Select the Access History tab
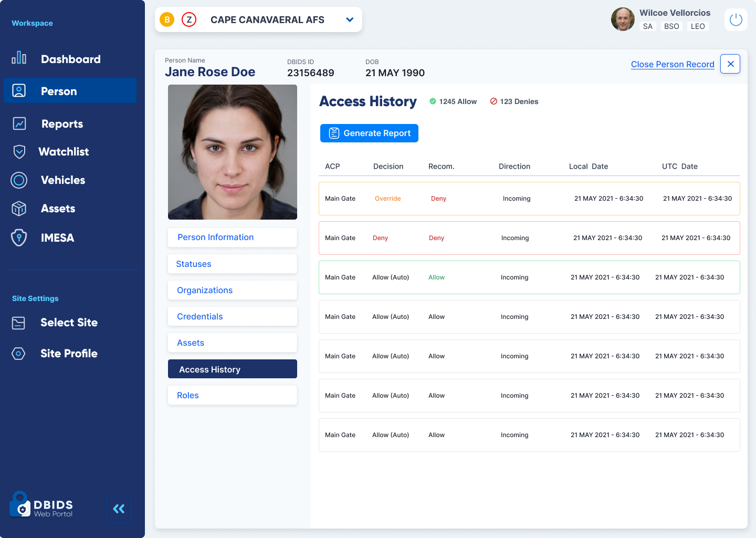This screenshot has height=538, width=756. click(233, 369)
